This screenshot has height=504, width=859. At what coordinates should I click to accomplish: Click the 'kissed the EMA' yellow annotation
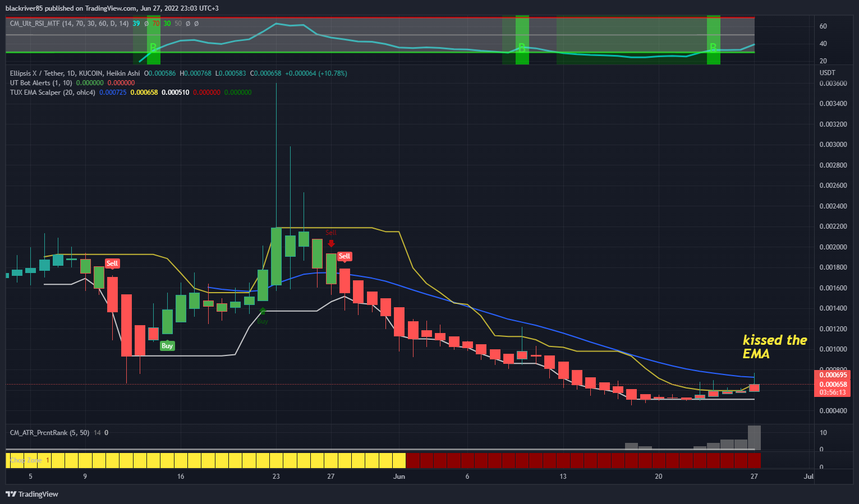coord(775,347)
